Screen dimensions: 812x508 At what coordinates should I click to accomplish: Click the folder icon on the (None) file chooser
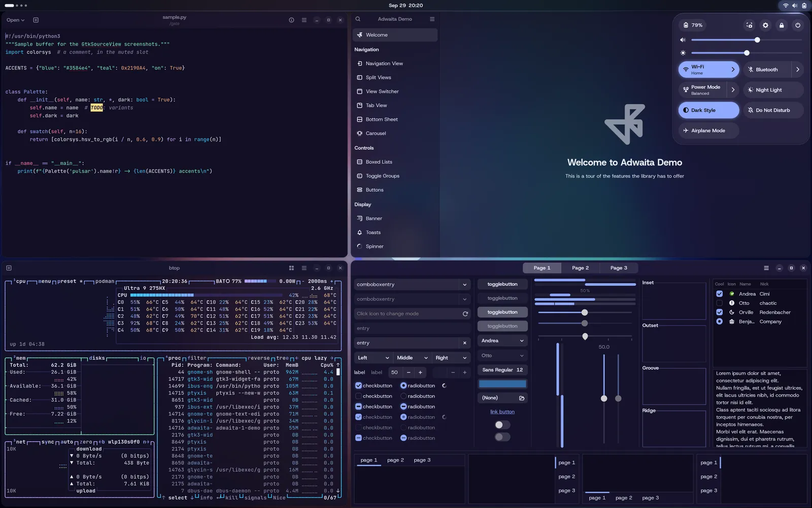click(521, 398)
